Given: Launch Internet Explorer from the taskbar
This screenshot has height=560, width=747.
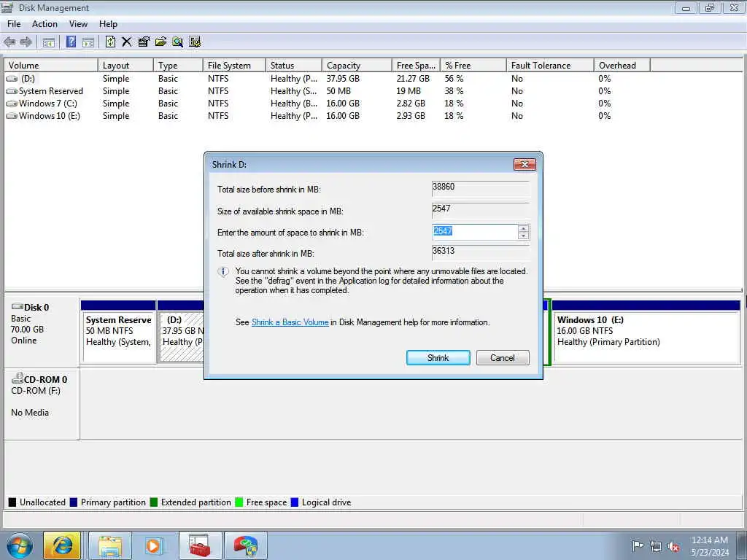Looking at the screenshot, I should point(63,545).
